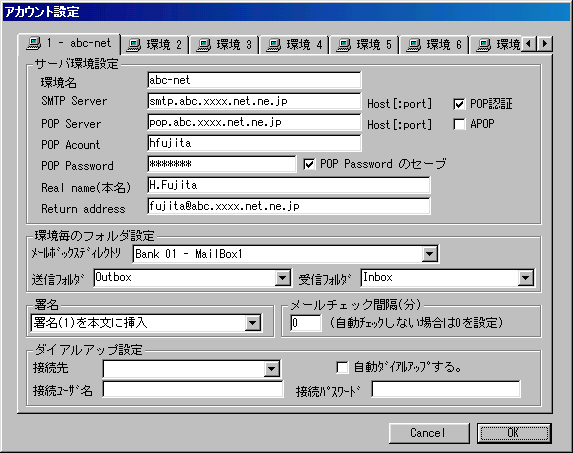573x453 pixels.
Task: Uncheck POP Password のセーブ option
Action: click(309, 164)
